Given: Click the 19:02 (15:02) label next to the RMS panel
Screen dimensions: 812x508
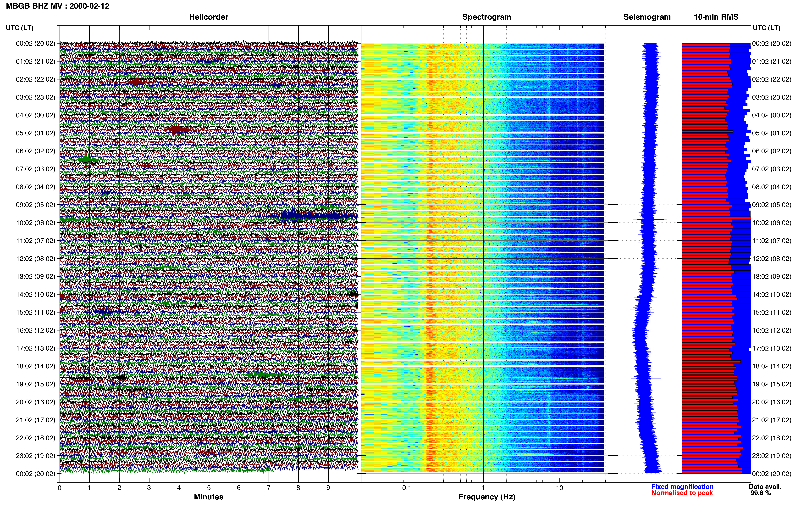Looking at the screenshot, I should (x=772, y=384).
